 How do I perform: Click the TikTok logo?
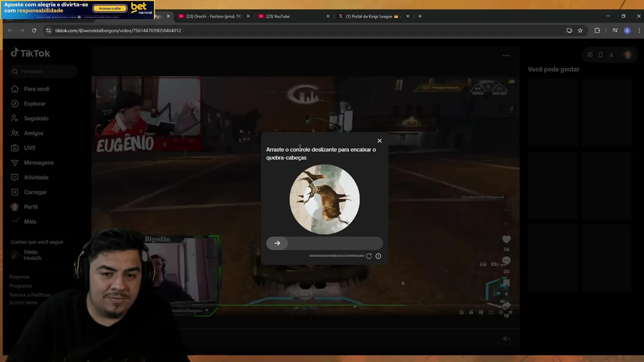[x=31, y=53]
